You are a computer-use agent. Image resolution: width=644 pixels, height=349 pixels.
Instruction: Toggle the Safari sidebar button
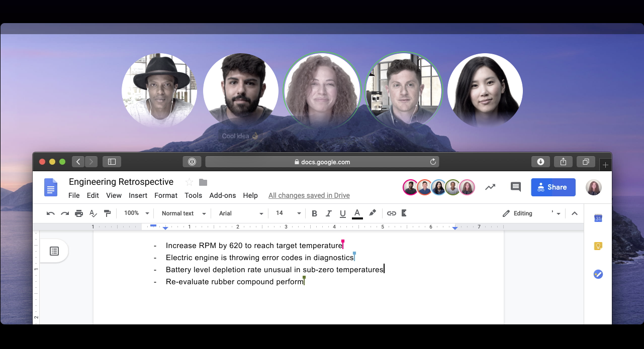point(112,162)
